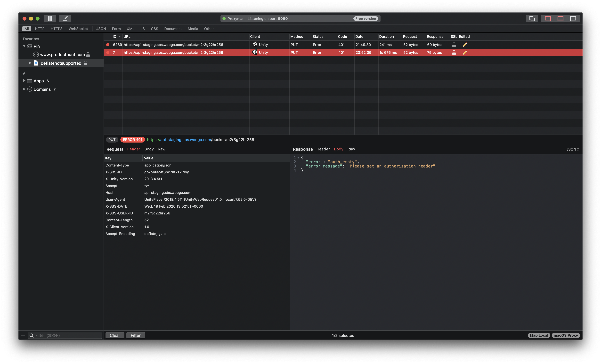Viewport: 601px width, 364px height.
Task: Expand the Domains section in sidebar
Action: (24, 89)
